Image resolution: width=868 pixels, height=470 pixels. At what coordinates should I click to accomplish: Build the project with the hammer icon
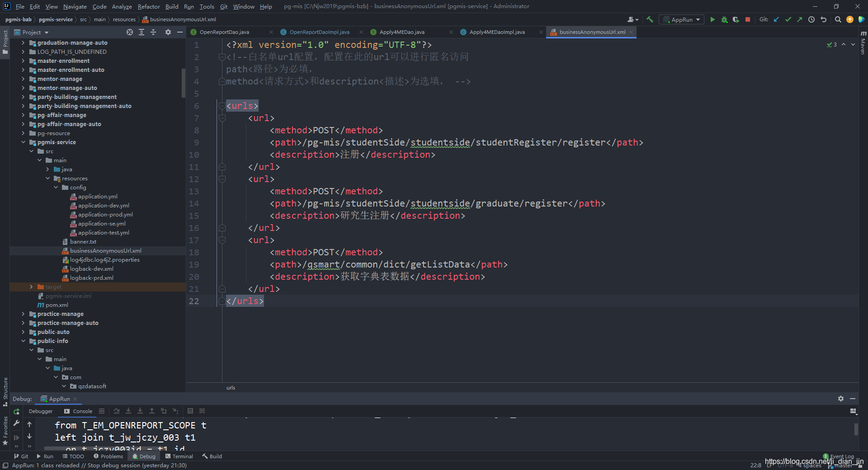(x=650, y=19)
